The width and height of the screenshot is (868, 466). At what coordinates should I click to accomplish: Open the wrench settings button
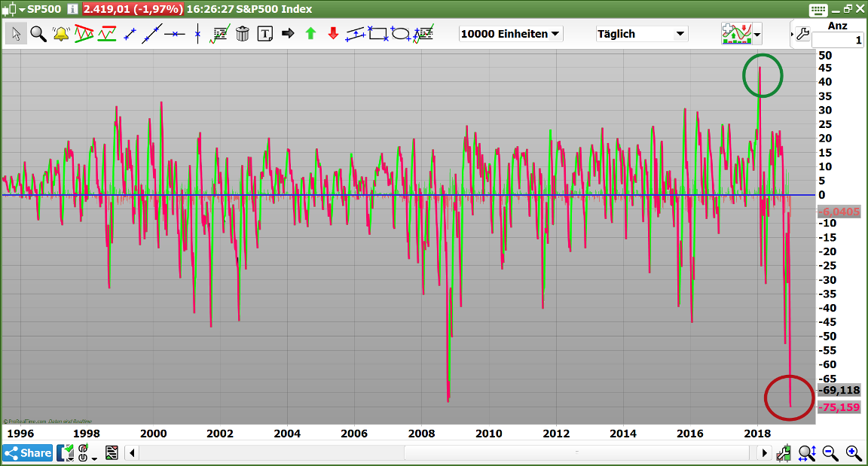coord(802,34)
